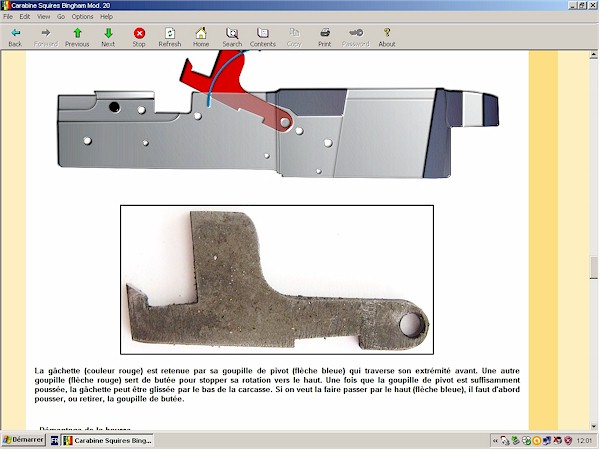Print the current page

(x=324, y=37)
